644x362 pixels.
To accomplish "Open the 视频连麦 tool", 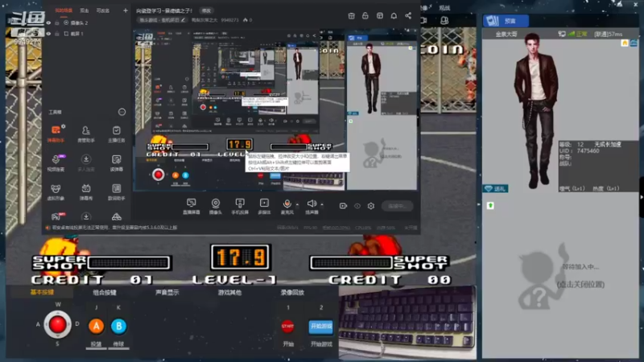I will [x=56, y=162].
